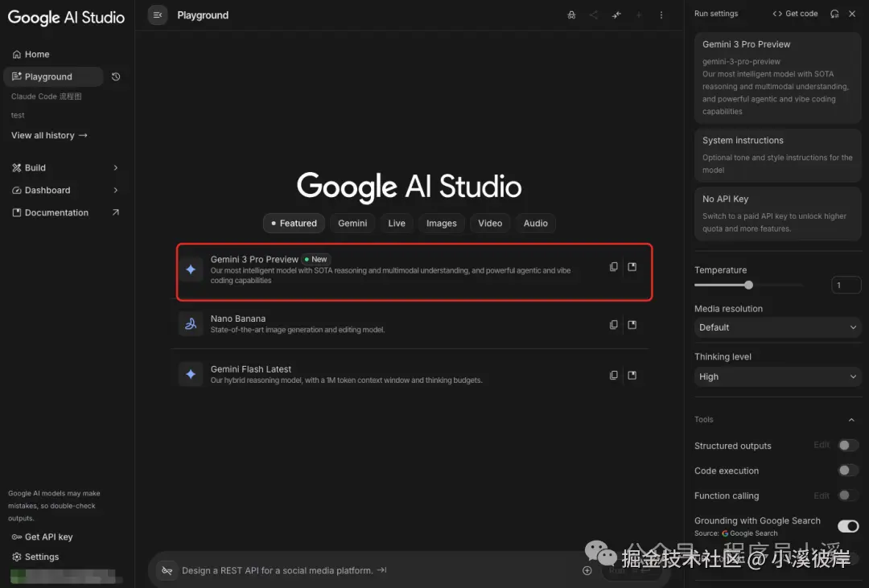
Task: Click the No API Key card
Action: (777, 213)
